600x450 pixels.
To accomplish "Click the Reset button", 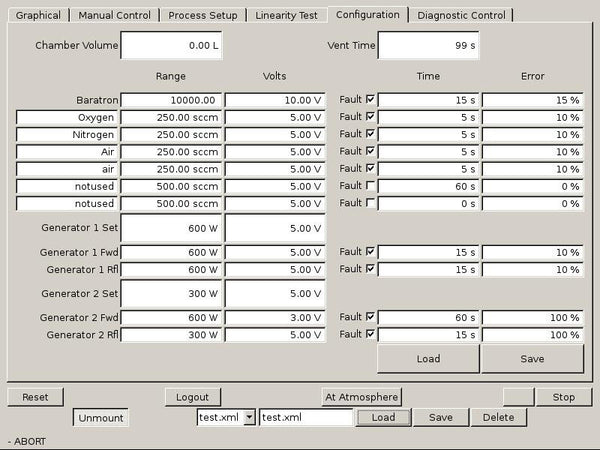I will point(35,397).
